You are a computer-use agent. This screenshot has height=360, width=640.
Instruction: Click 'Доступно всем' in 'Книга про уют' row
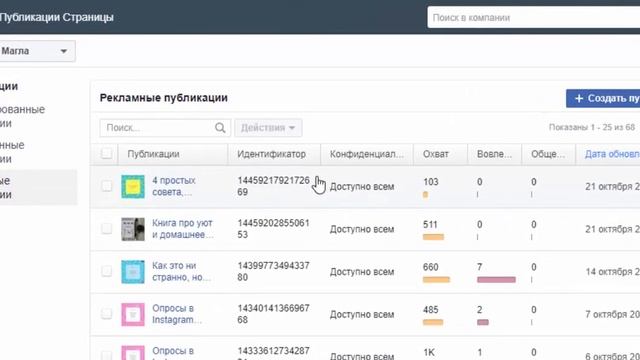[x=362, y=229]
